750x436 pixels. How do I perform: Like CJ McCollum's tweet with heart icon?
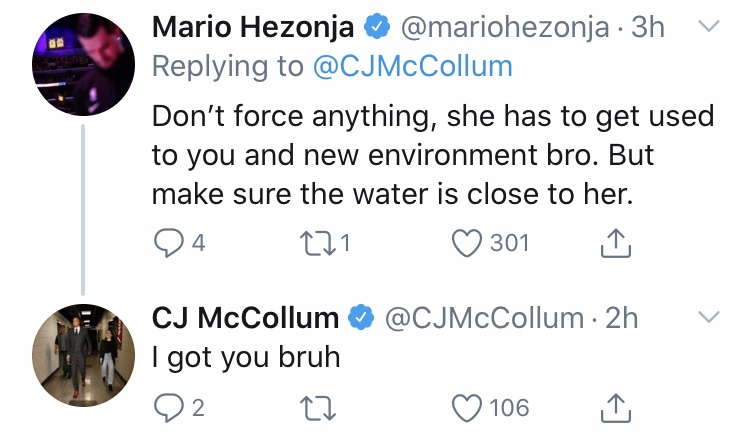(x=467, y=408)
